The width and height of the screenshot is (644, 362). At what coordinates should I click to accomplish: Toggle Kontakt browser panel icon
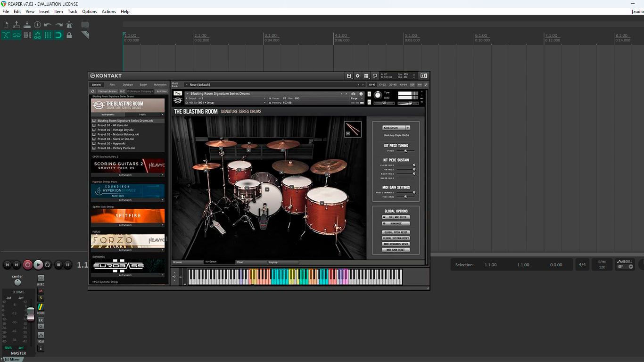[x=423, y=76]
